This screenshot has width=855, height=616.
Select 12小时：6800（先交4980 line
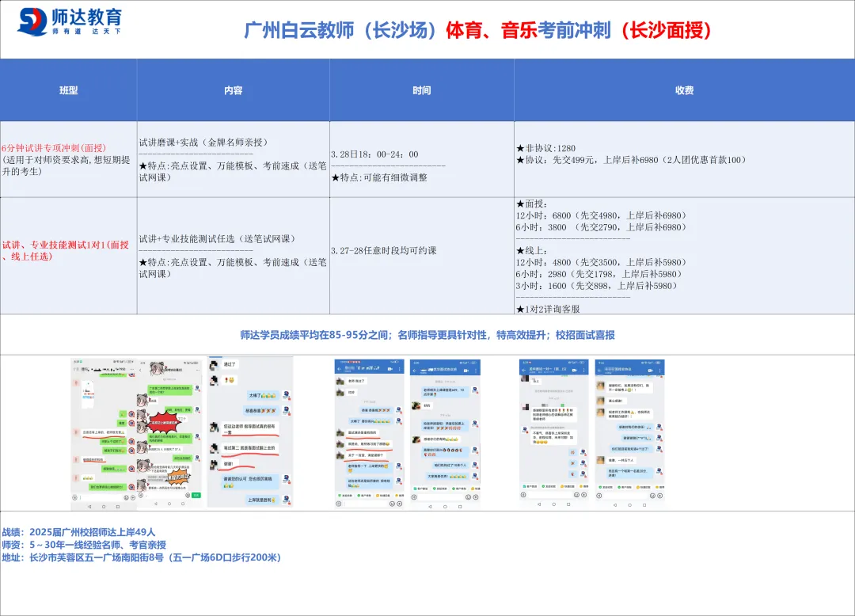pos(602,215)
